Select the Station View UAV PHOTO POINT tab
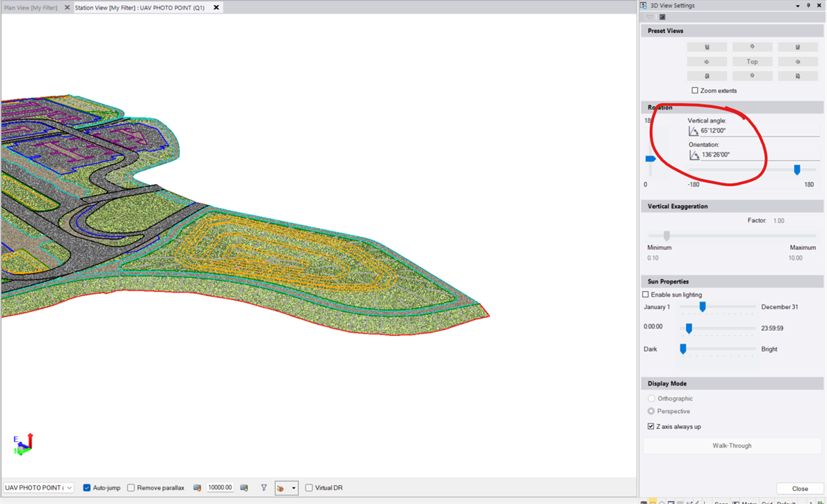The image size is (827, 504). pos(140,8)
